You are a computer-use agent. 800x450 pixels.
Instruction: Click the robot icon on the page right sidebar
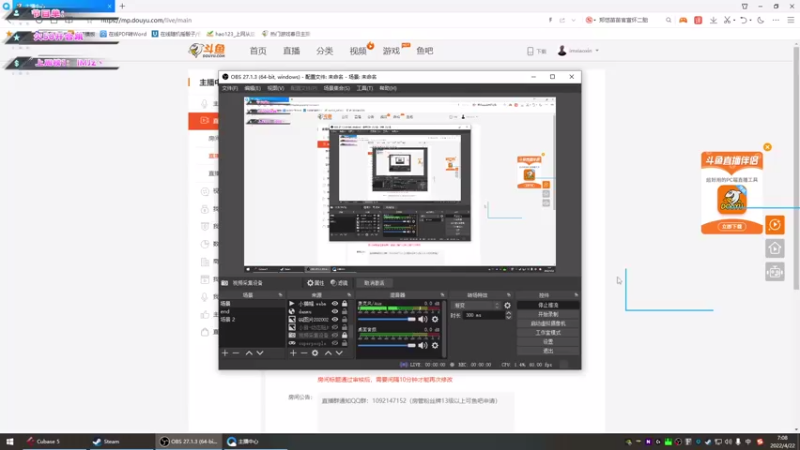[x=774, y=272]
